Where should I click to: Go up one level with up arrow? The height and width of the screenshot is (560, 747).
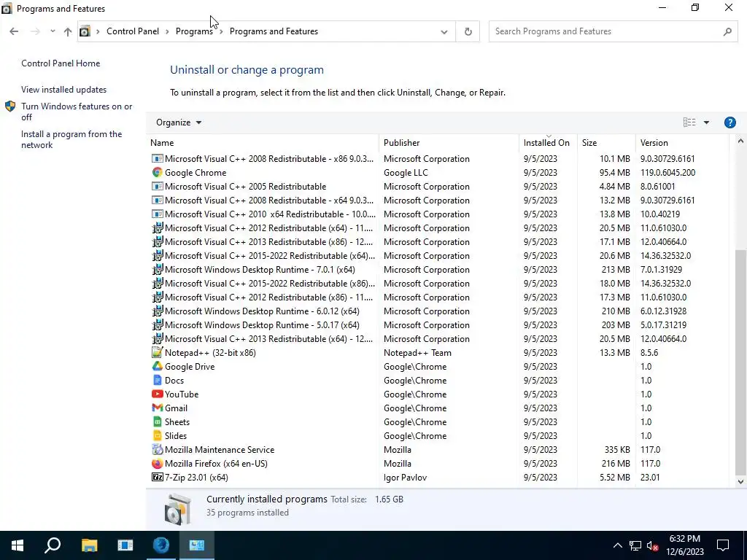[68, 31]
